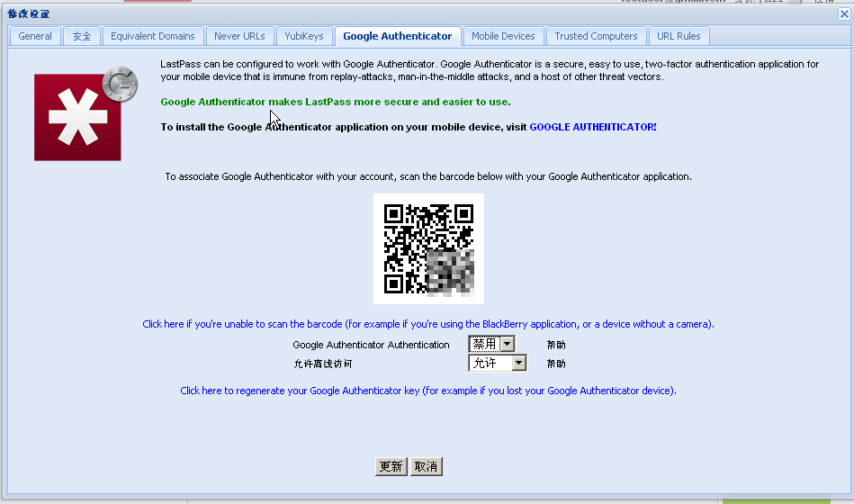The image size is (854, 504).
Task: Open the YubiKeys tab
Action: 304,36
